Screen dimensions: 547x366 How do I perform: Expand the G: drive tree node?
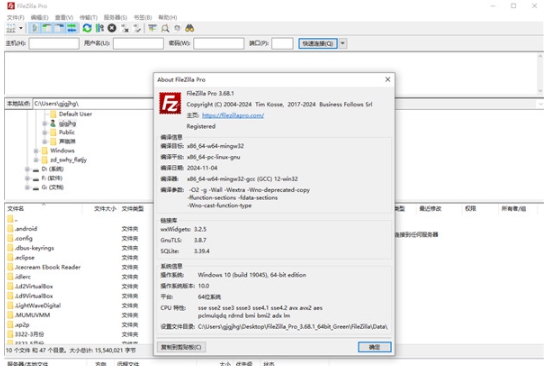click(x=27, y=187)
